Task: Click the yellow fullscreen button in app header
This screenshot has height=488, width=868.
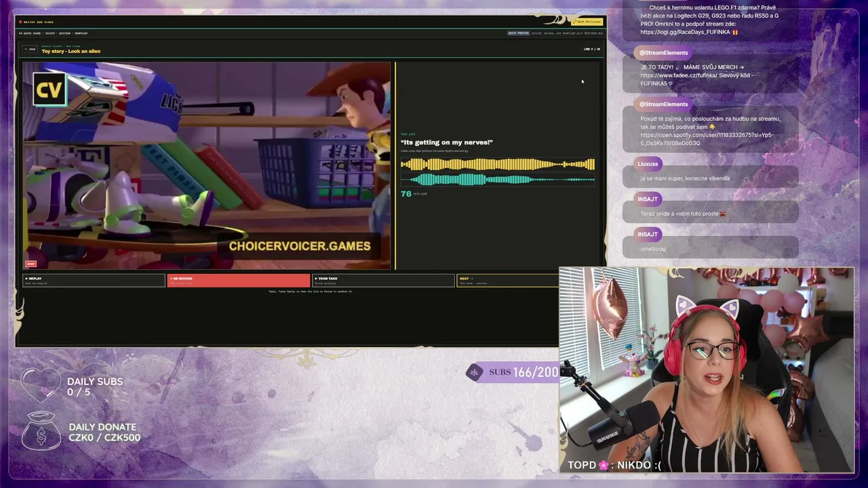Action: (x=587, y=22)
